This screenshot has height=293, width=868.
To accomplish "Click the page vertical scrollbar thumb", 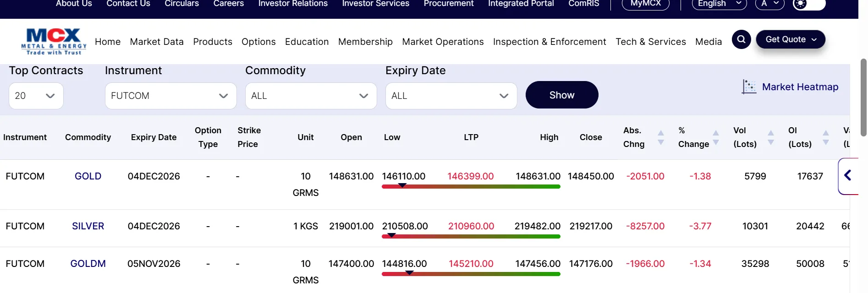I will point(863,98).
